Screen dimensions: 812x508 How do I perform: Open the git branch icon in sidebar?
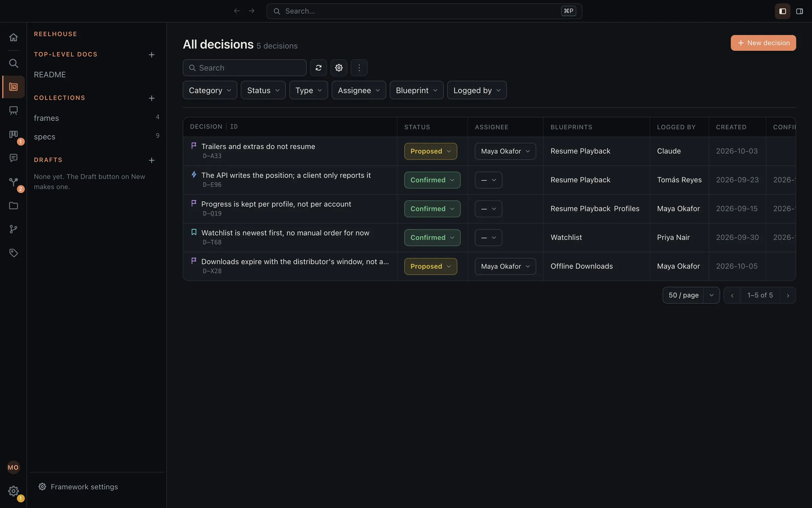(x=13, y=230)
